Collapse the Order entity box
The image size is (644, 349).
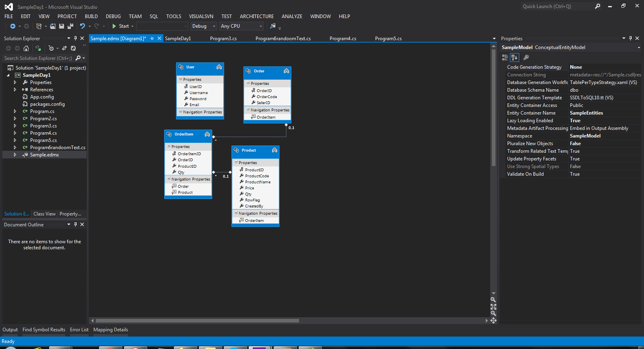tap(286, 71)
